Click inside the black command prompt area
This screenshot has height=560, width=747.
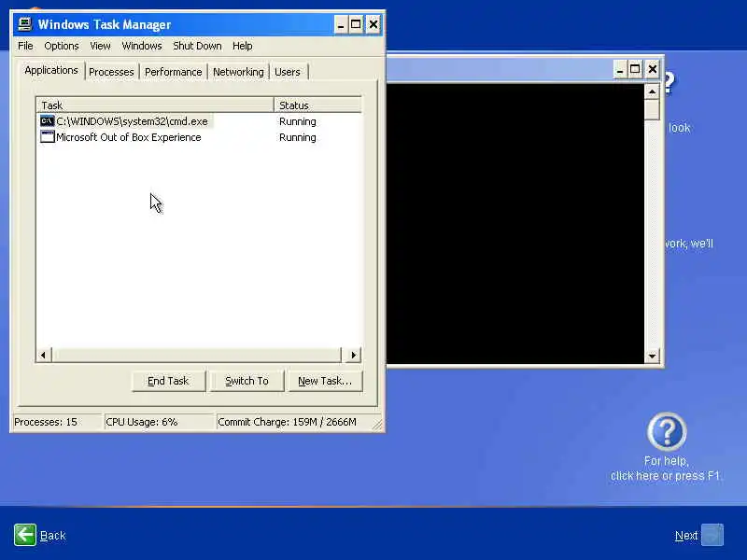(x=515, y=224)
